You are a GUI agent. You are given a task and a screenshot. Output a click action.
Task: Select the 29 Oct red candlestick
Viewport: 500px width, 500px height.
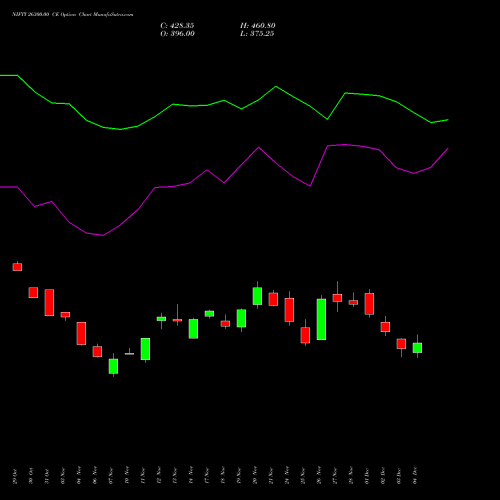click(x=17, y=267)
